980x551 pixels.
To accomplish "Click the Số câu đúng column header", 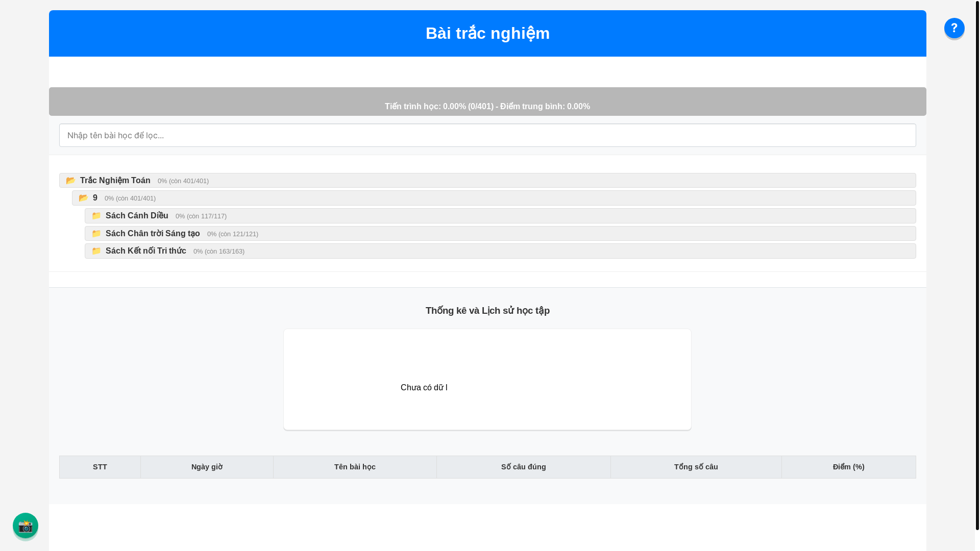I will click(524, 467).
